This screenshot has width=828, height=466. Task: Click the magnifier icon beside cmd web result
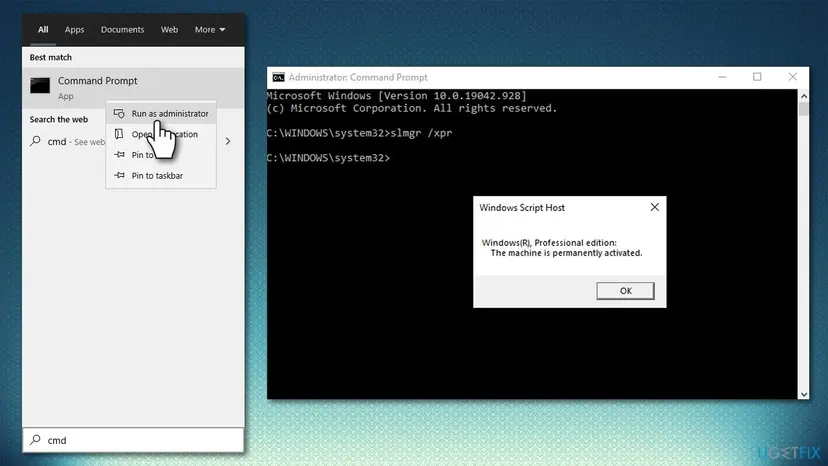tap(35, 141)
